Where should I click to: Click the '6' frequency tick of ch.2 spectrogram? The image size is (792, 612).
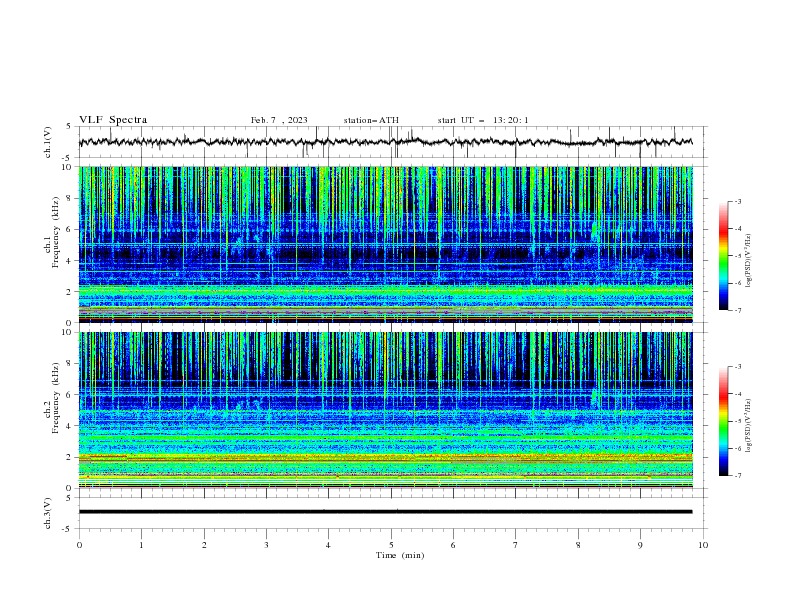[69, 394]
